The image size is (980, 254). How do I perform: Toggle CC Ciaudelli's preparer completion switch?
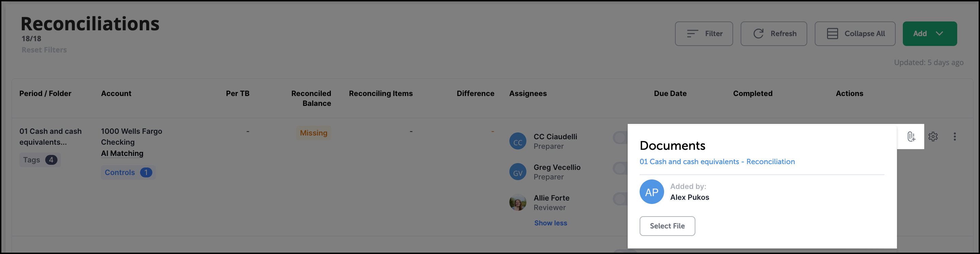tap(620, 138)
